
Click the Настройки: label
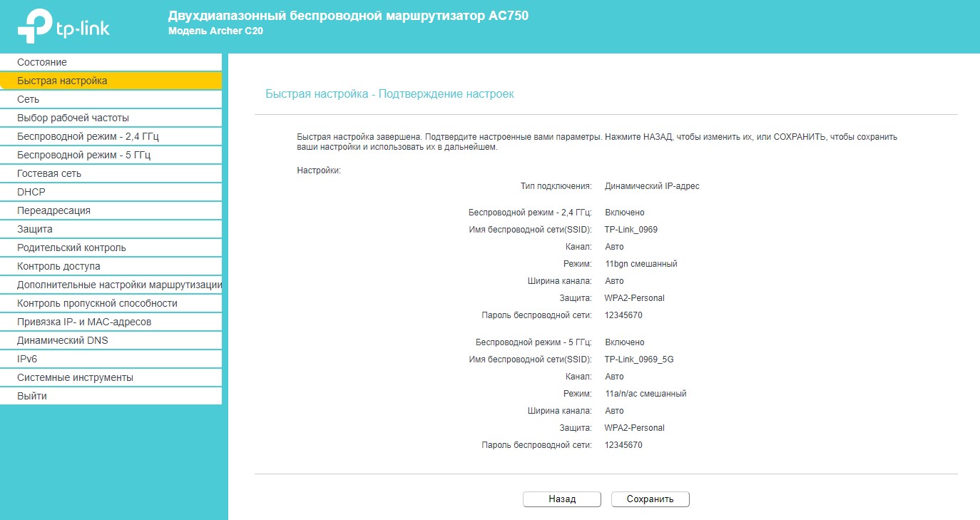[319, 170]
